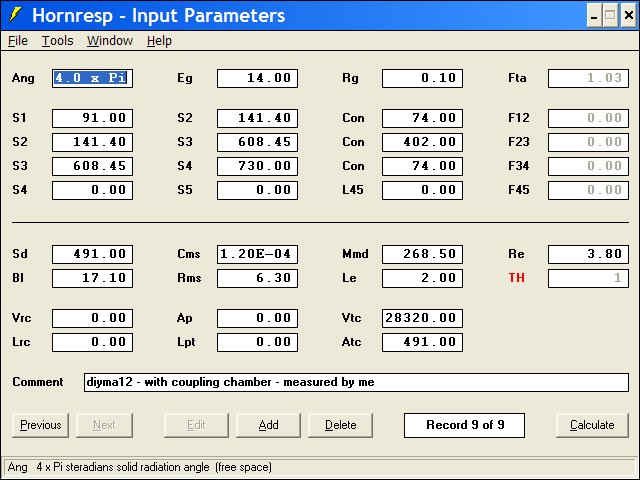Select the first Con field with 74.00
This screenshot has width=640, height=480.
pyautogui.click(x=422, y=118)
